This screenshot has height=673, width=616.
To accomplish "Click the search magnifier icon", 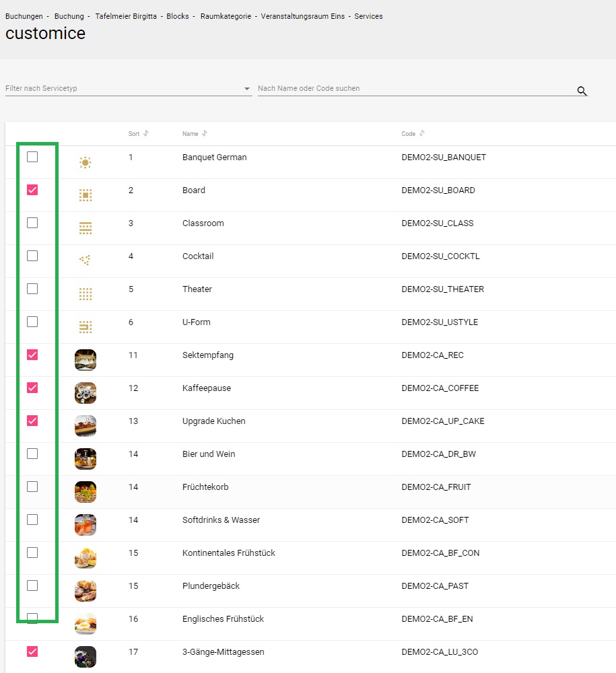I will pyautogui.click(x=582, y=91).
